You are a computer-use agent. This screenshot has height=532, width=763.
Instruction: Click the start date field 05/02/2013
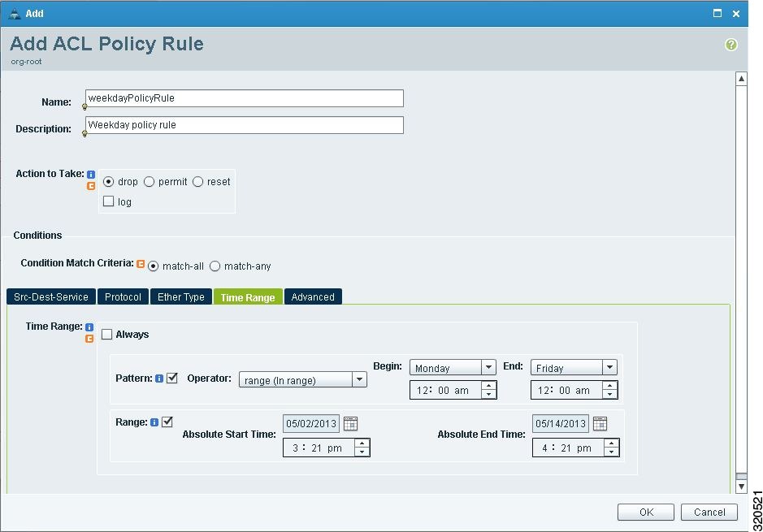(311, 423)
